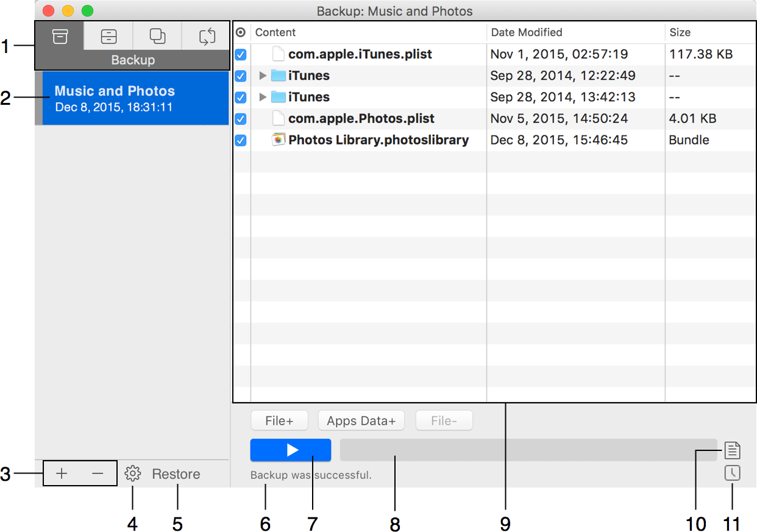The width and height of the screenshot is (757, 532).
Task: Add a new project with plus button
Action: [62, 473]
